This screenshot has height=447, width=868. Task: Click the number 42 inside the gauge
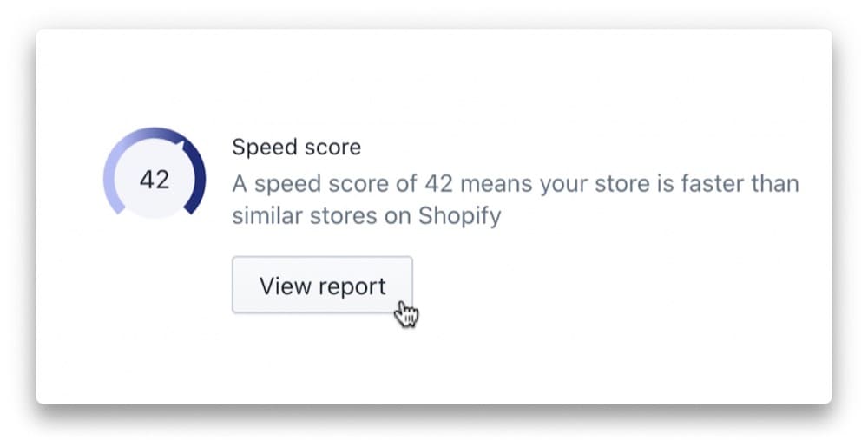155,180
